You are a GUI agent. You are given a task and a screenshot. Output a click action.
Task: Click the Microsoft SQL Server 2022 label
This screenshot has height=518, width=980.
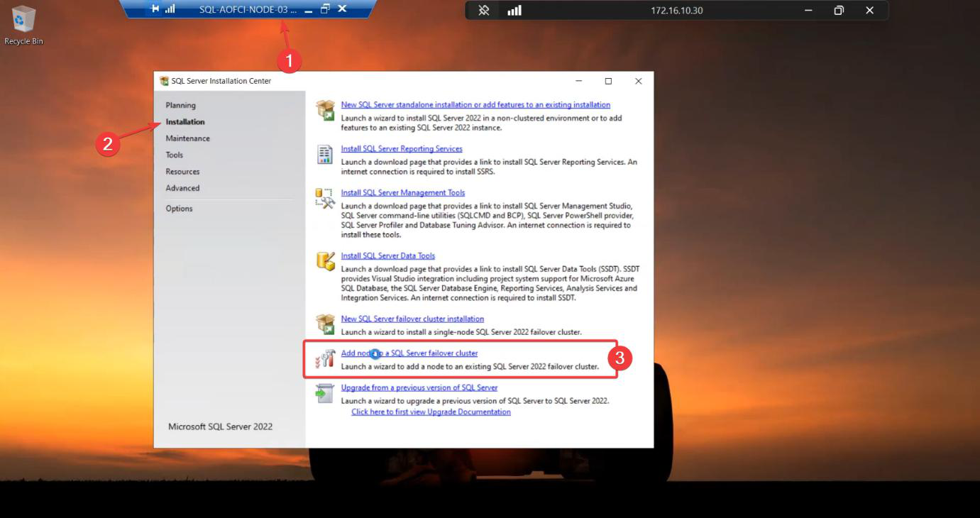pyautogui.click(x=220, y=426)
